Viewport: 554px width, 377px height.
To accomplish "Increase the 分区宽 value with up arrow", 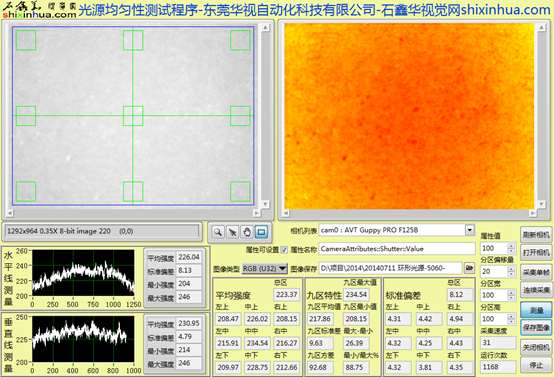I will coord(511,292).
